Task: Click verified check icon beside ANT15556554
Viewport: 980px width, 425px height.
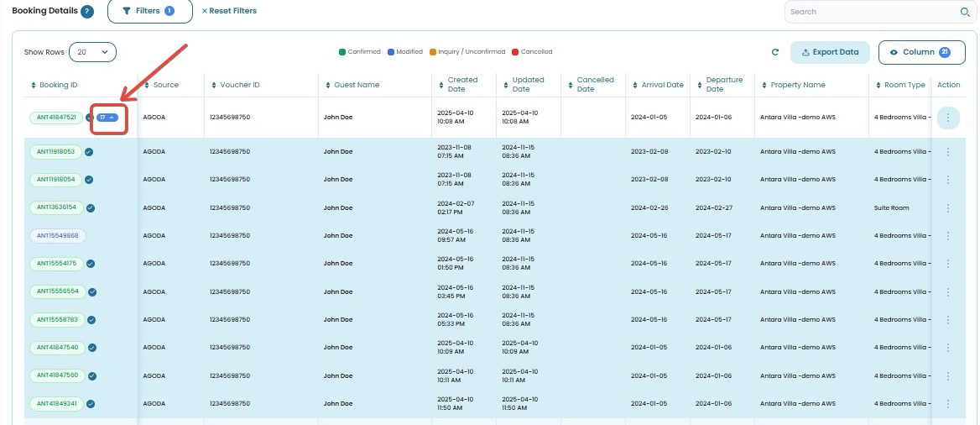Action: click(92, 291)
